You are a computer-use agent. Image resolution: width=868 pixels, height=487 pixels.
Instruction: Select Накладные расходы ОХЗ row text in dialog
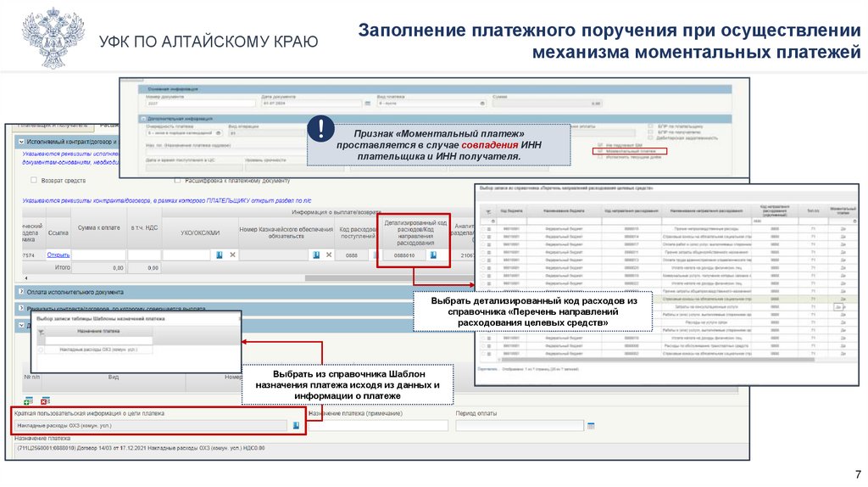point(98,350)
